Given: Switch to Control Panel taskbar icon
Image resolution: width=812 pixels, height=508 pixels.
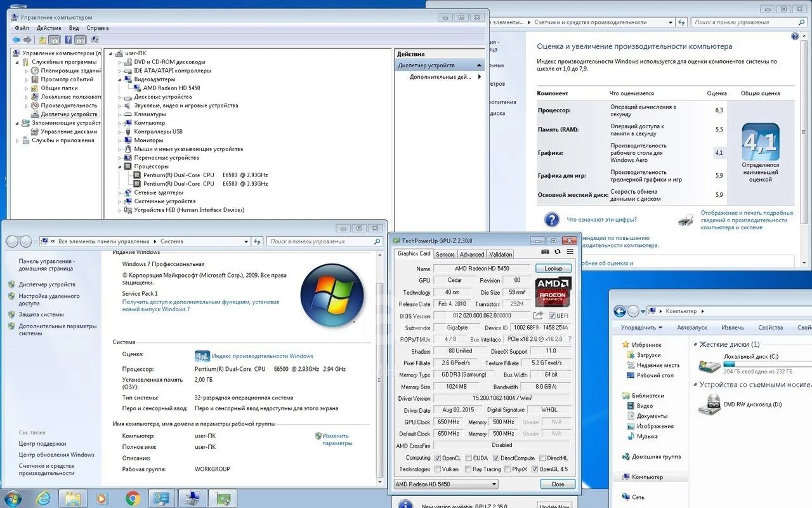Looking at the screenshot, I should pos(162,498).
